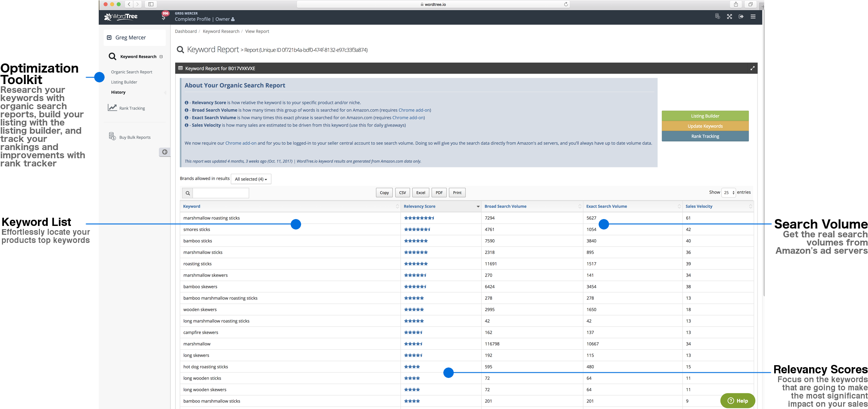Switch to the Listing Builder section
Screen dimensions: 868x409
tap(124, 82)
